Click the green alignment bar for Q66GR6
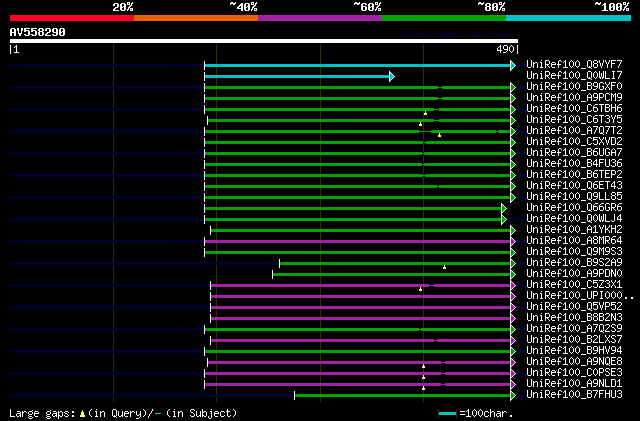Screen dimensions: 640x421 click(356, 209)
